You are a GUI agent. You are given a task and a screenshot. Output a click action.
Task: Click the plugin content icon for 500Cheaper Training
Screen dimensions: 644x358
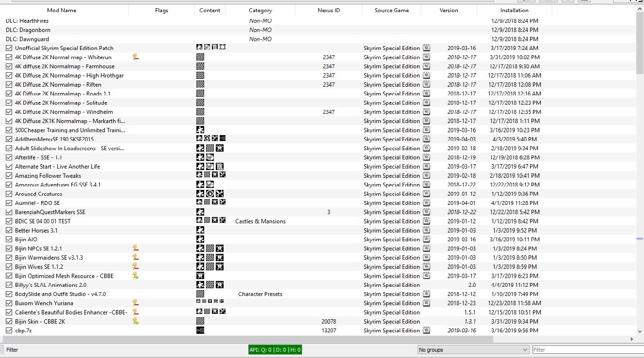pos(200,130)
